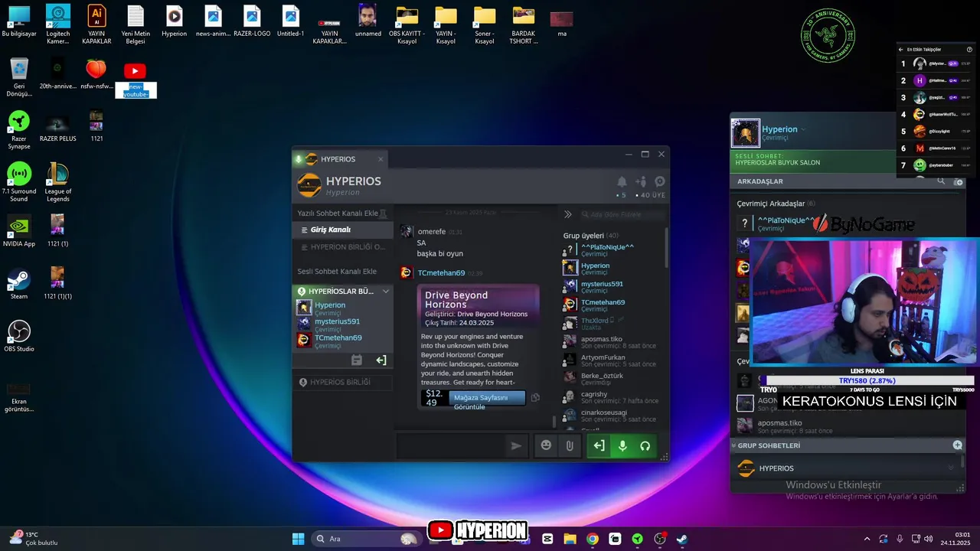
Task: Select OBS Studio desktop icon
Action: [19, 336]
